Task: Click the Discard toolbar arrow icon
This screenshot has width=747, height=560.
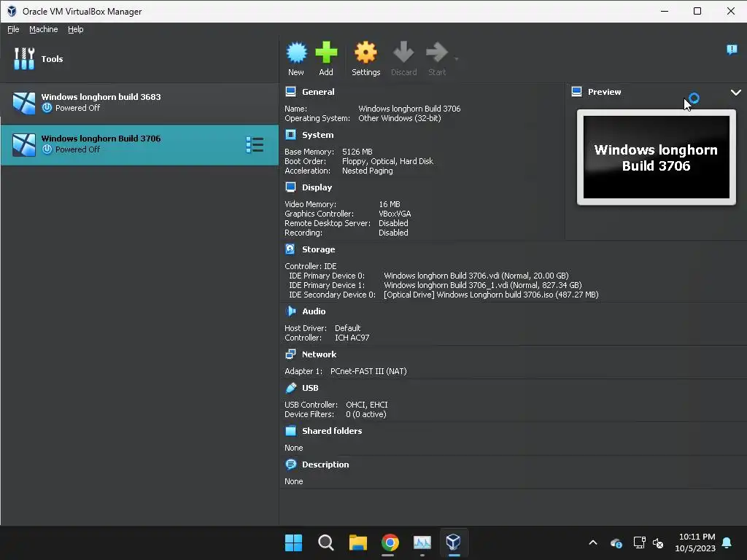Action: pyautogui.click(x=403, y=52)
